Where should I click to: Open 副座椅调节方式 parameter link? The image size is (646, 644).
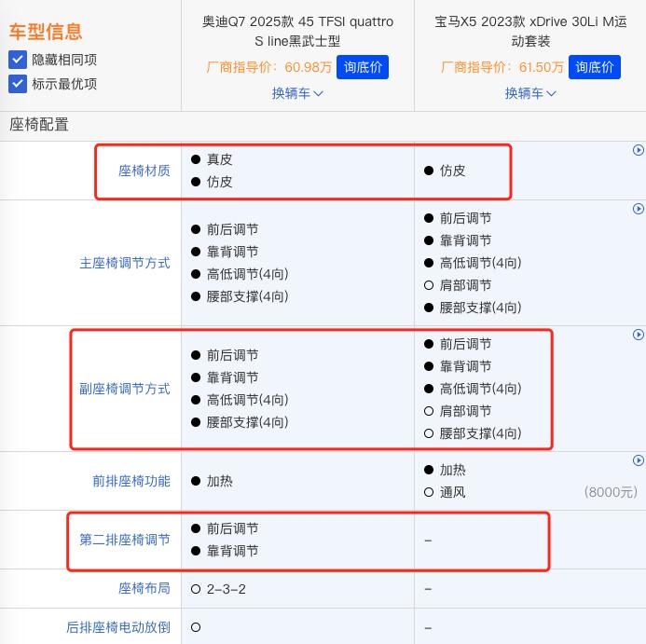tap(125, 389)
